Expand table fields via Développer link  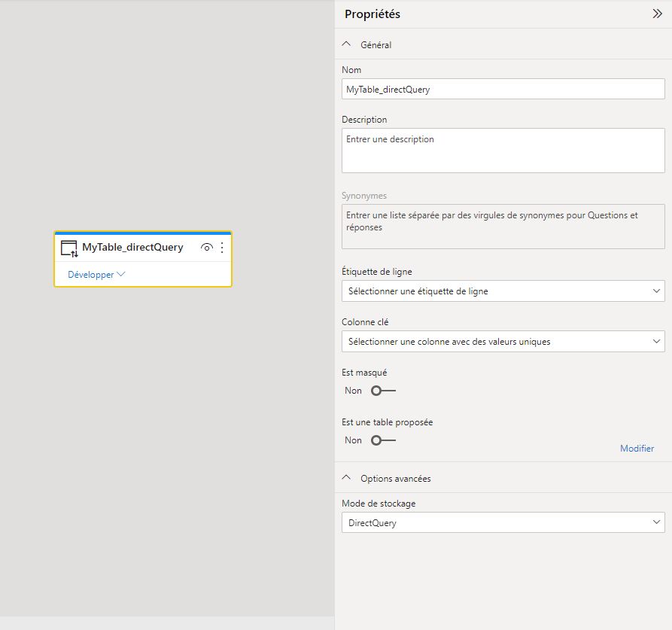pyautogui.click(x=96, y=274)
